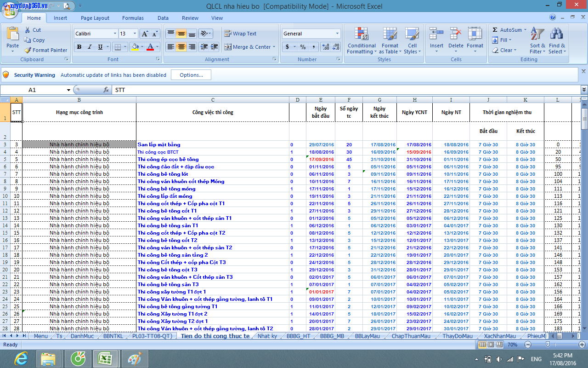Open Paint from the taskbar
The image size is (588, 368).
(x=135, y=358)
